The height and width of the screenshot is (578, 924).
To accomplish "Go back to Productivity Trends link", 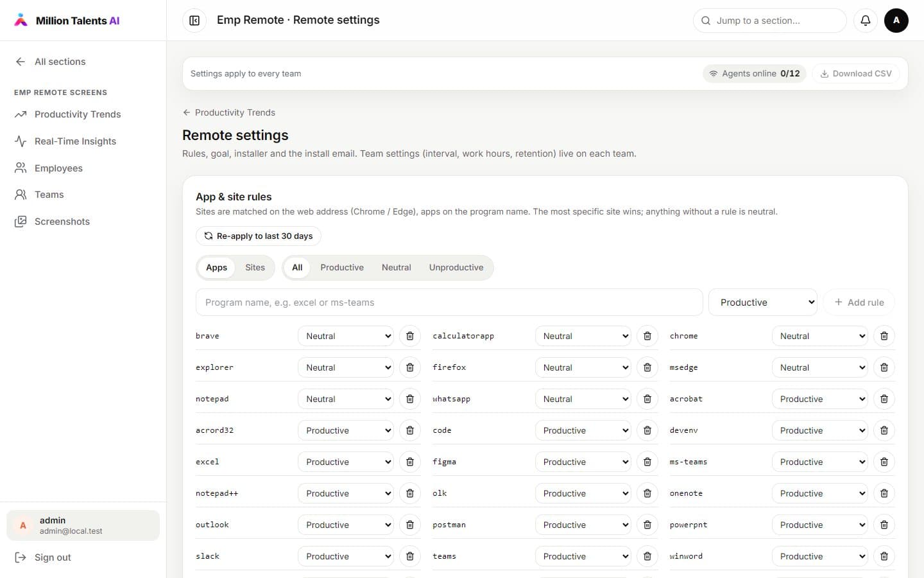I will [229, 112].
